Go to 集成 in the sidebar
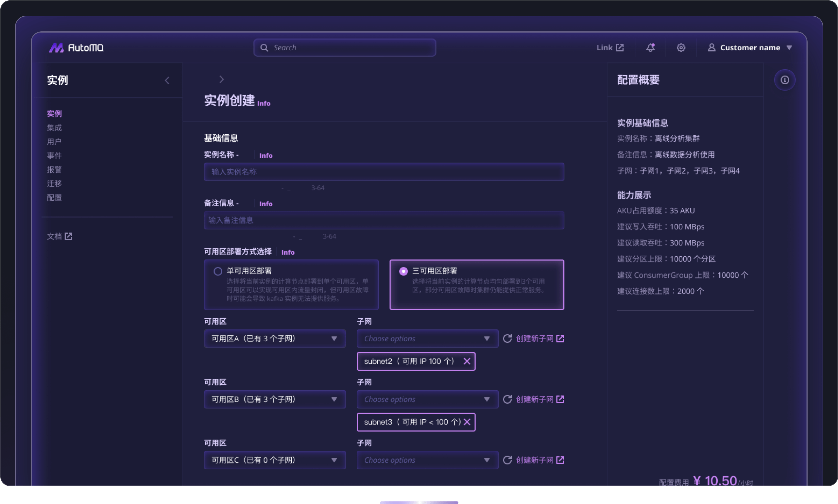The image size is (838, 504). [x=54, y=128]
